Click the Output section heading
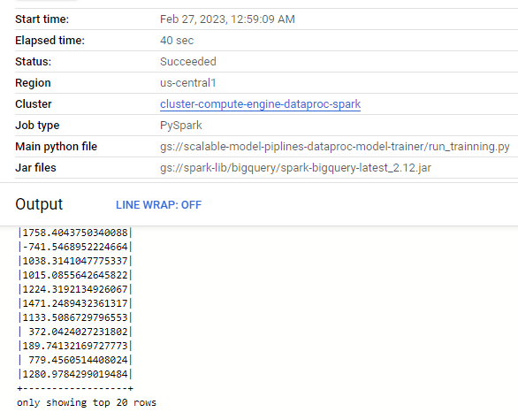The height and width of the screenshot is (420, 518). (39, 204)
